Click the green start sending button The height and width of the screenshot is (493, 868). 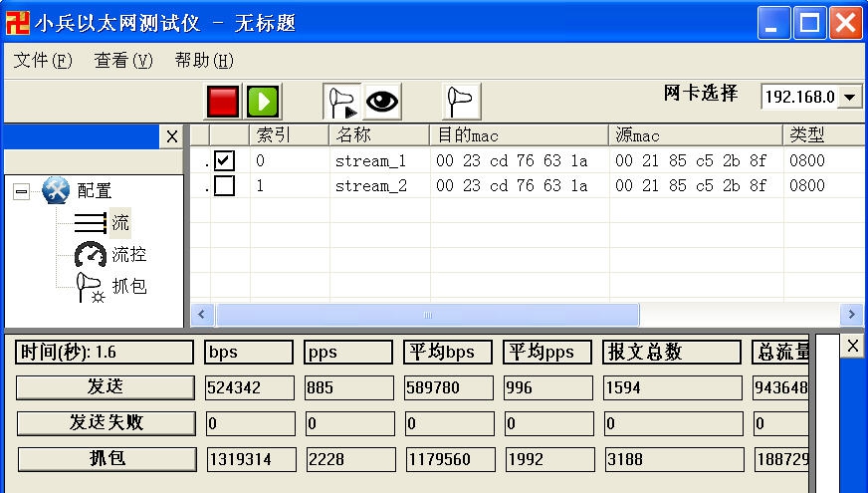[263, 102]
